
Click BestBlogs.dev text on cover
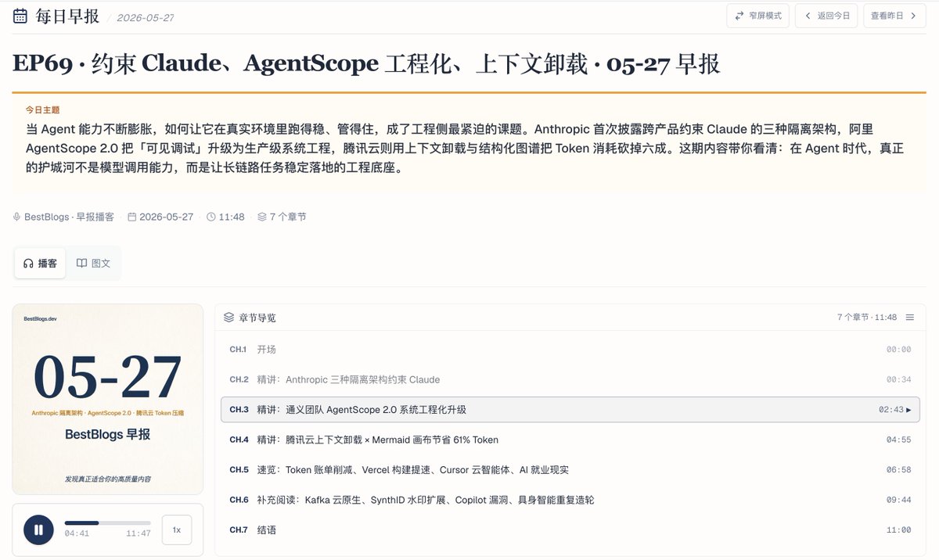(41, 319)
